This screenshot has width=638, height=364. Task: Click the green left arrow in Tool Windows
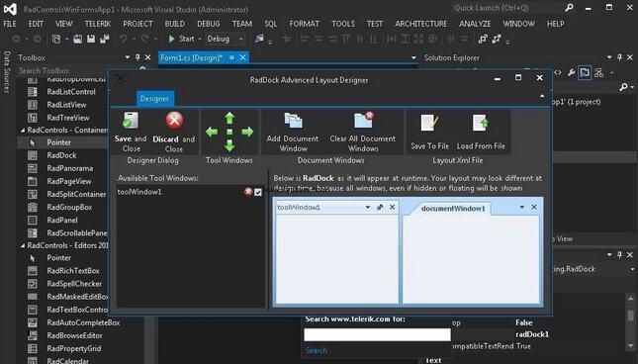212,132
